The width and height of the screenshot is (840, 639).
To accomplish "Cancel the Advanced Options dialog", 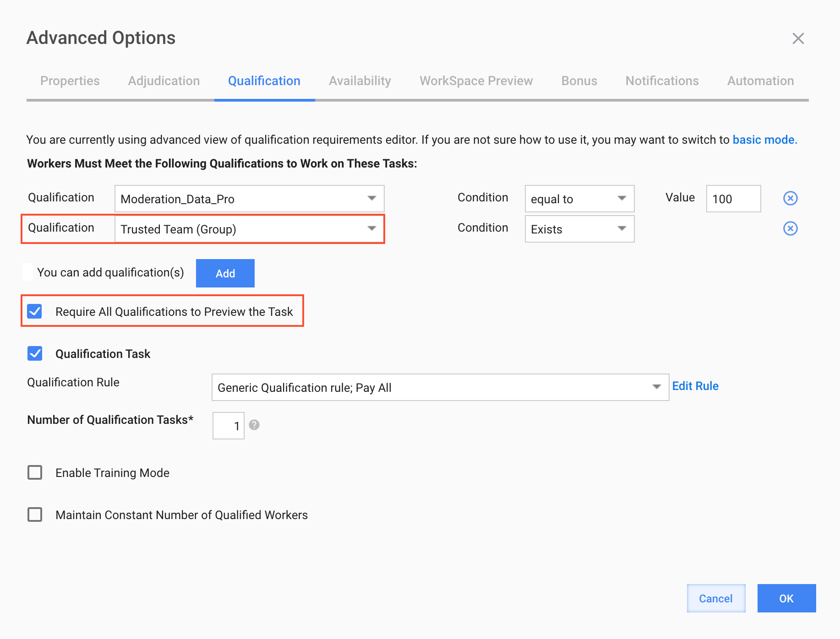I will (x=716, y=598).
